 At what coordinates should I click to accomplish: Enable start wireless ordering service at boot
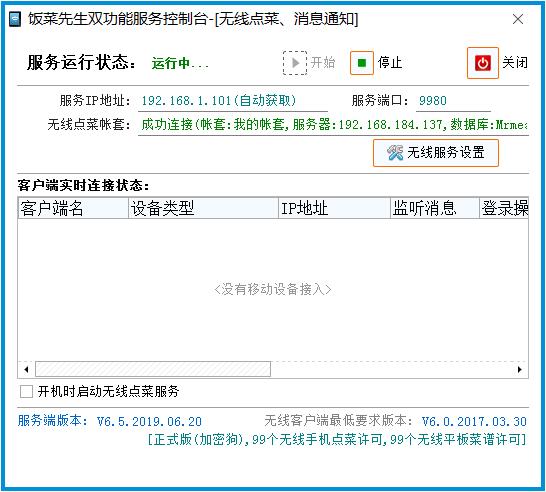click(26, 391)
